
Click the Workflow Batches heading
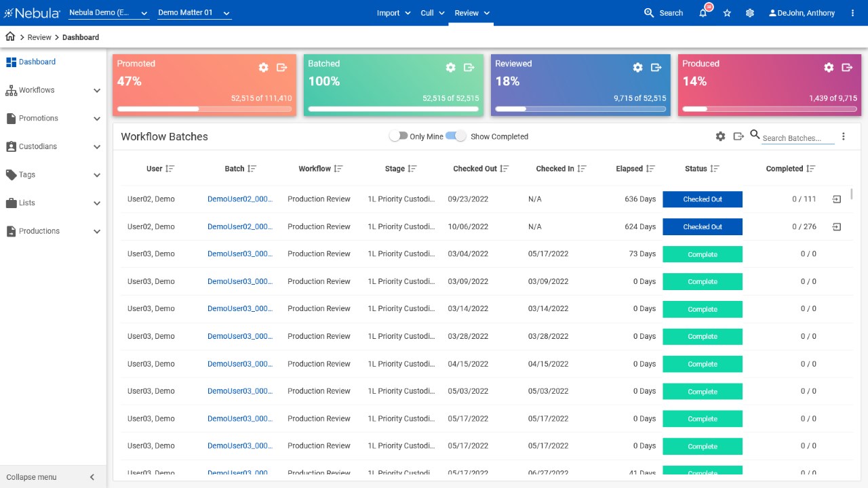coord(165,137)
